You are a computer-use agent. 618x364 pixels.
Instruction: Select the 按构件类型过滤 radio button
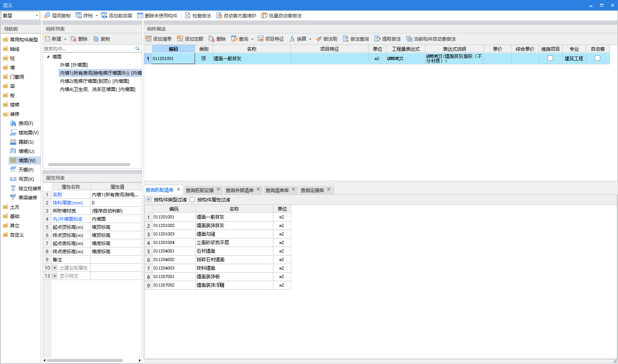click(x=149, y=199)
